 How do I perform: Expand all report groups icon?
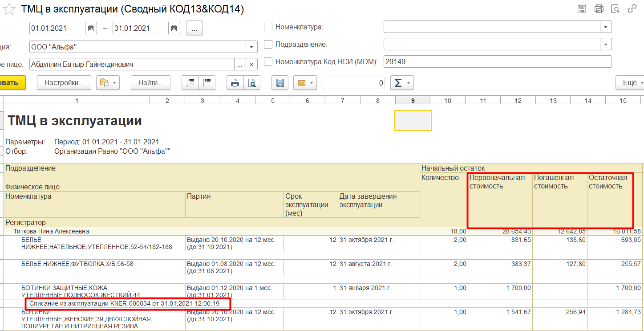190,83
